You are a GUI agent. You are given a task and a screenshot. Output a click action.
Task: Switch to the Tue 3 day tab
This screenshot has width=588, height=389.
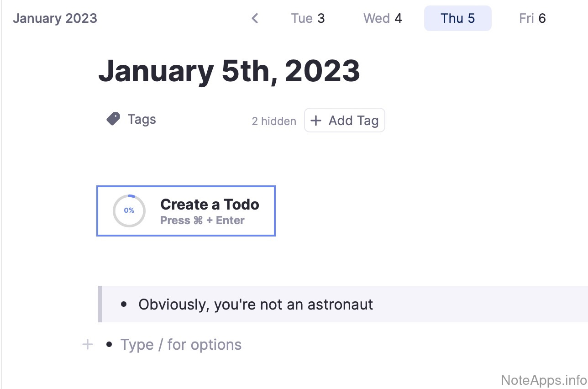pyautogui.click(x=308, y=19)
